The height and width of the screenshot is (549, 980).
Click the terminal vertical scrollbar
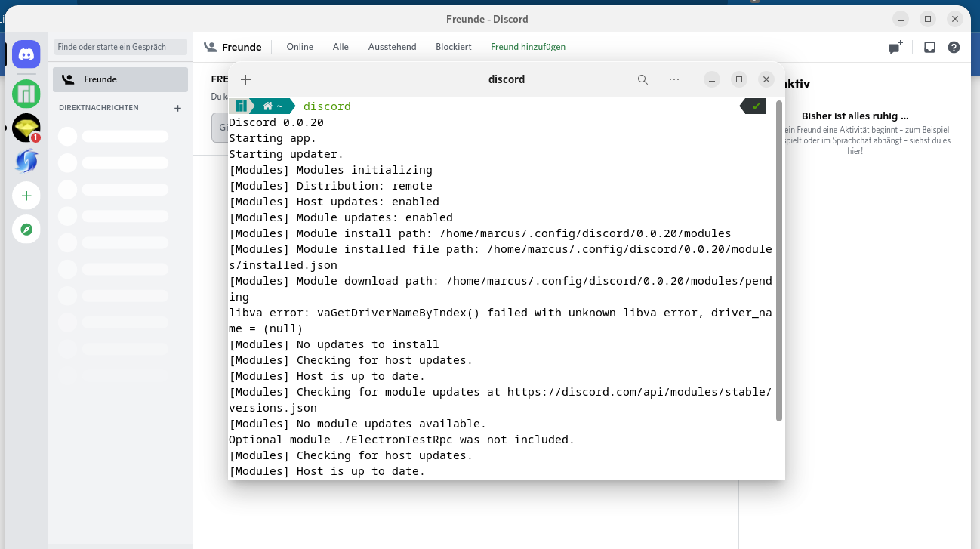point(779,261)
